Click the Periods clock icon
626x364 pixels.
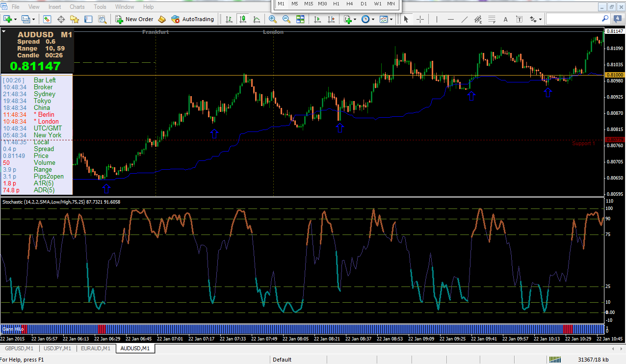365,19
